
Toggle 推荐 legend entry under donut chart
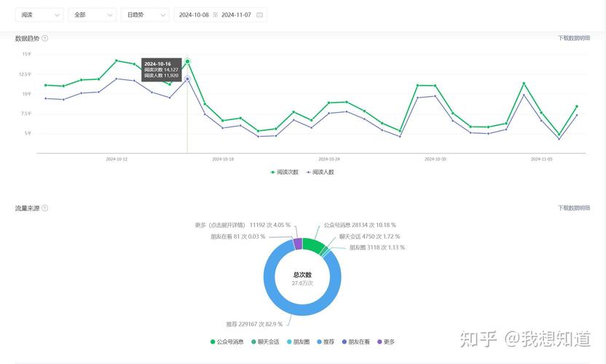(325, 341)
